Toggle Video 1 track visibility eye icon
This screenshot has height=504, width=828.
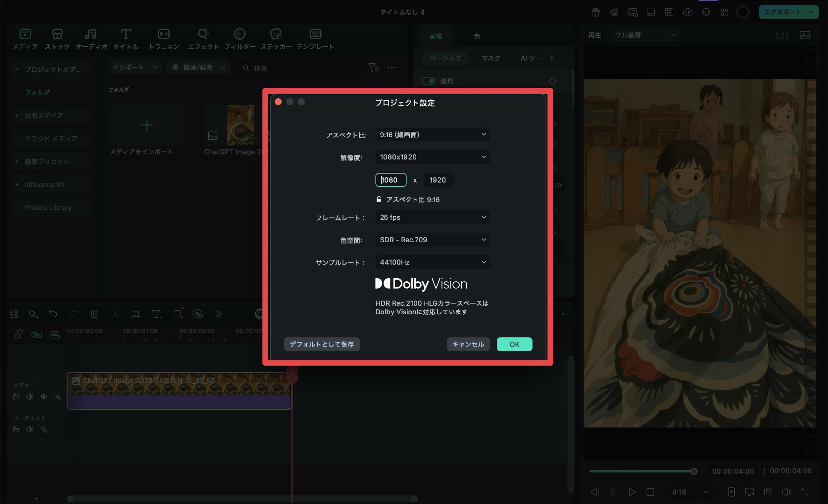[x=44, y=396]
